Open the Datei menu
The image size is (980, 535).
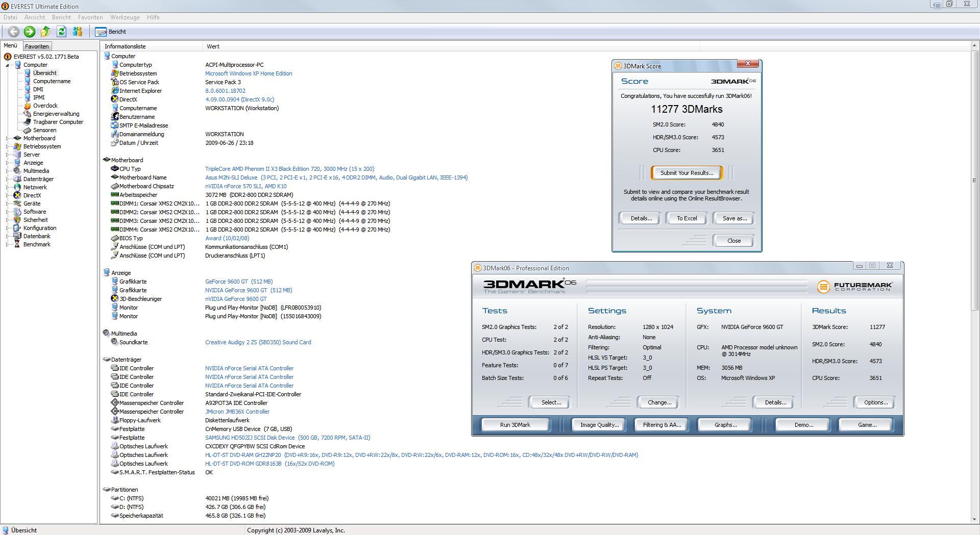(x=10, y=17)
